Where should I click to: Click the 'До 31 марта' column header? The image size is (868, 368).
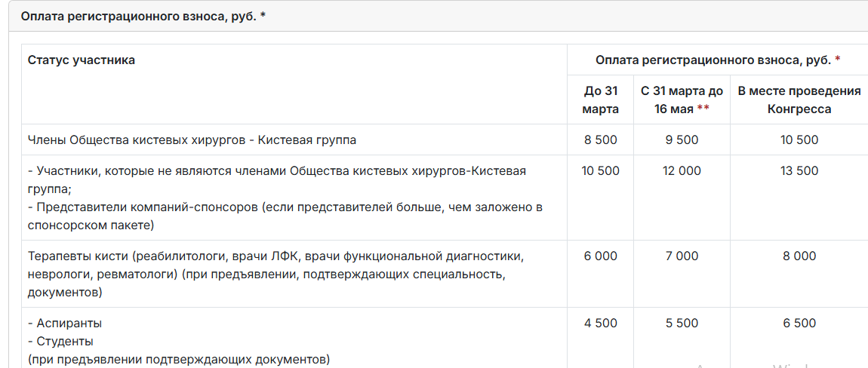tap(600, 100)
